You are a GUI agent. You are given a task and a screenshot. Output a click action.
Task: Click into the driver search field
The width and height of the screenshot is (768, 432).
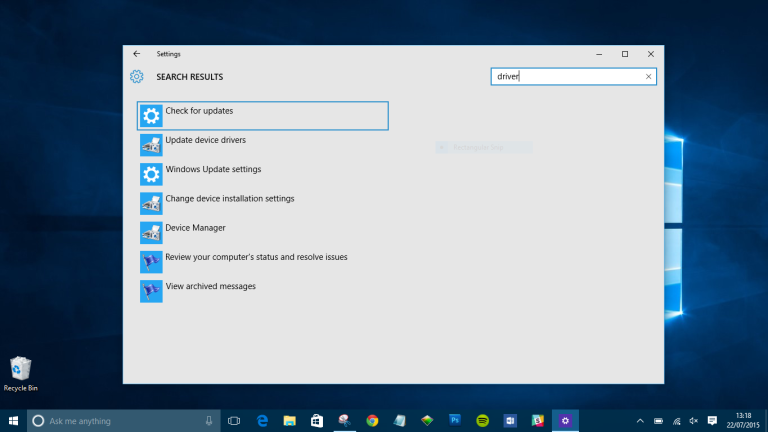pos(568,76)
